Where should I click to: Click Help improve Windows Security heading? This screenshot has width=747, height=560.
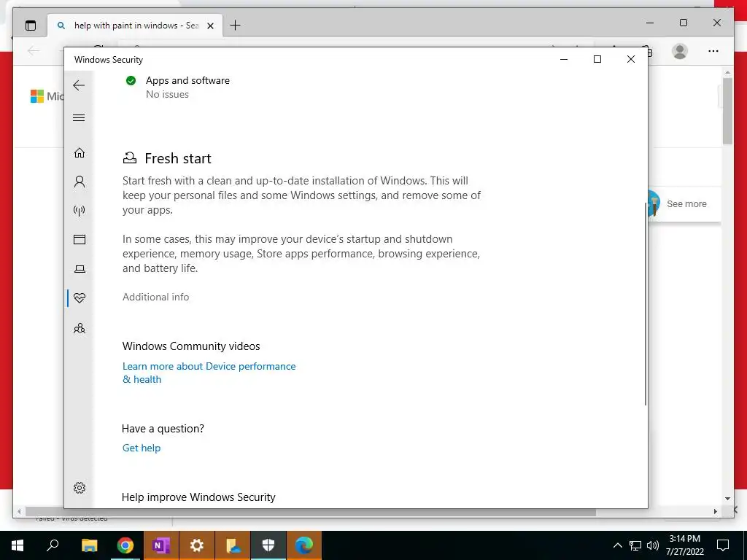(x=198, y=497)
